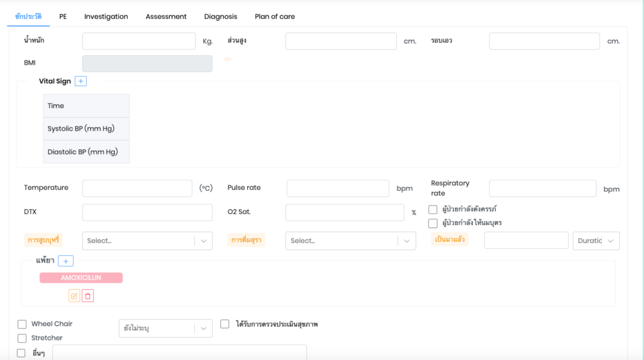Screen dimensions: 644x360
Task: Tick the pregnant patient checkbox
Action: [433, 210]
